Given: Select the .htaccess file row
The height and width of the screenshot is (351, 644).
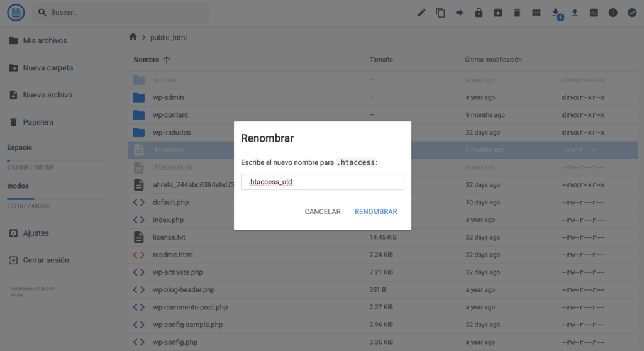Looking at the screenshot, I should (383, 150).
